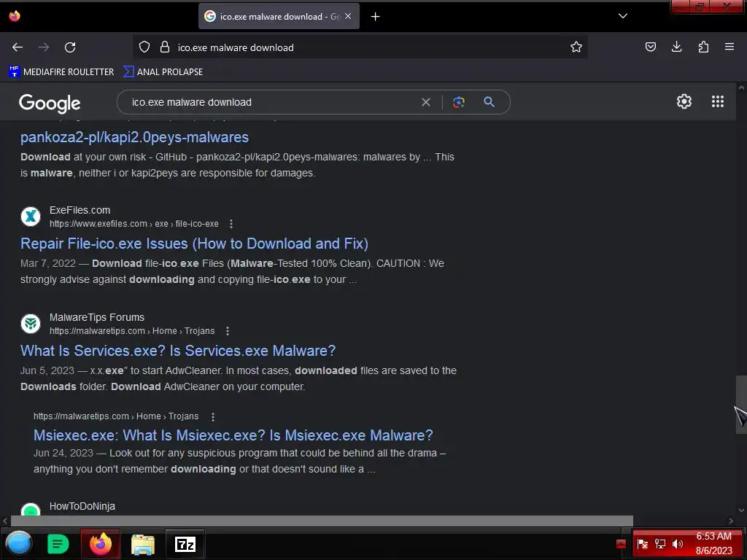Open File Explorer from the taskbar

[143, 544]
